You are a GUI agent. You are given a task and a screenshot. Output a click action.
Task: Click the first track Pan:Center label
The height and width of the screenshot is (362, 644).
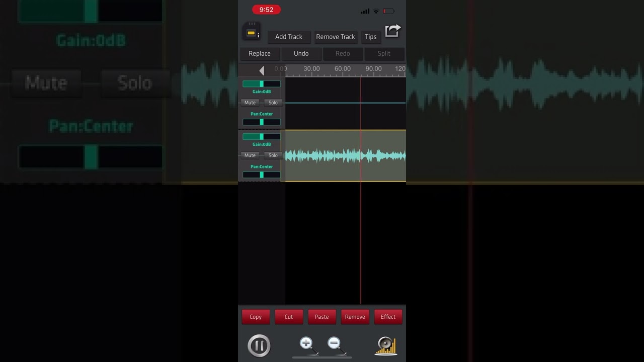pos(262,114)
